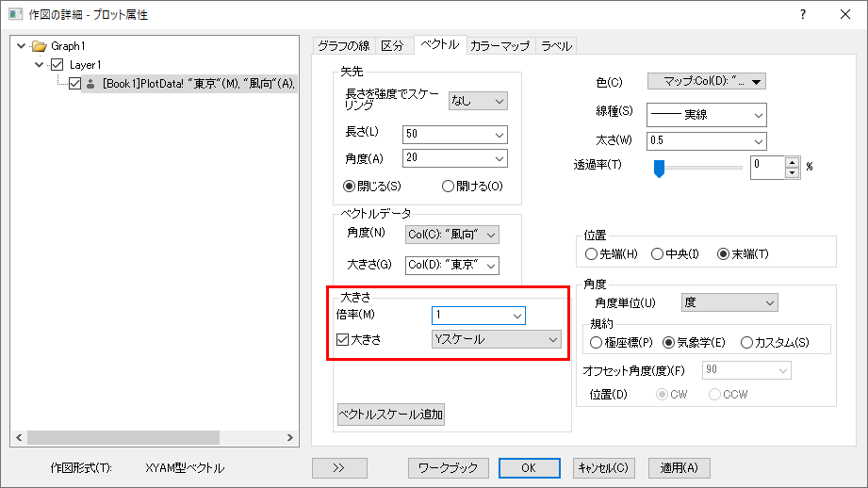The width and height of the screenshot is (868, 488).
Task: Select 中央(I) position radio button
Action: [x=658, y=253]
